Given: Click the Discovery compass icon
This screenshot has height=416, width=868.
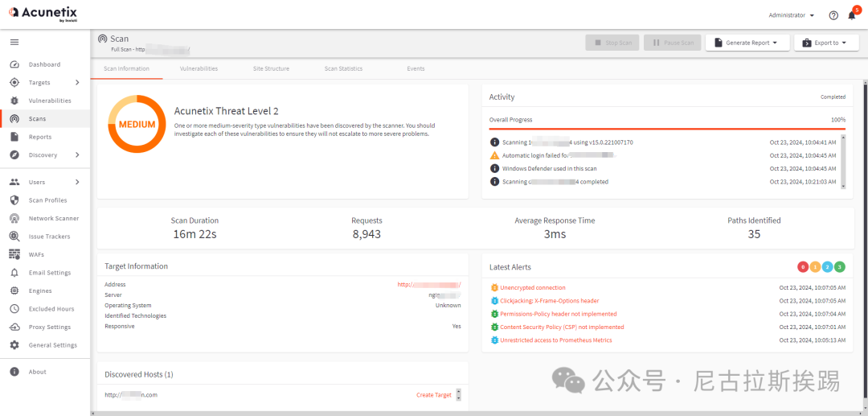Looking at the screenshot, I should coord(15,155).
